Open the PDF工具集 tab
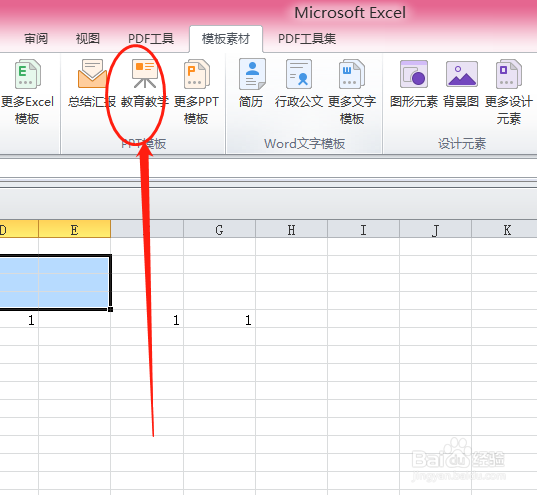This screenshot has height=495, width=537. coord(307,39)
